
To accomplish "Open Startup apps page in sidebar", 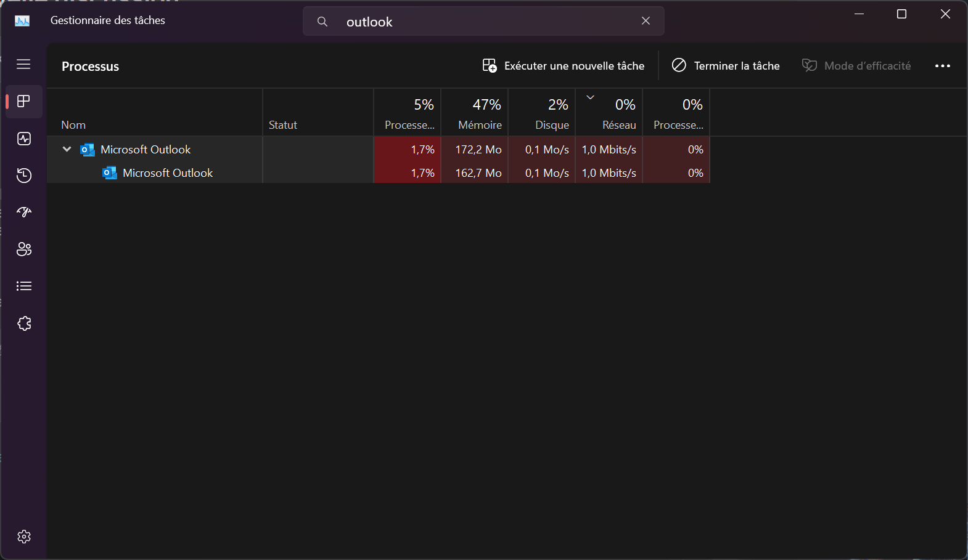I will click(x=24, y=213).
